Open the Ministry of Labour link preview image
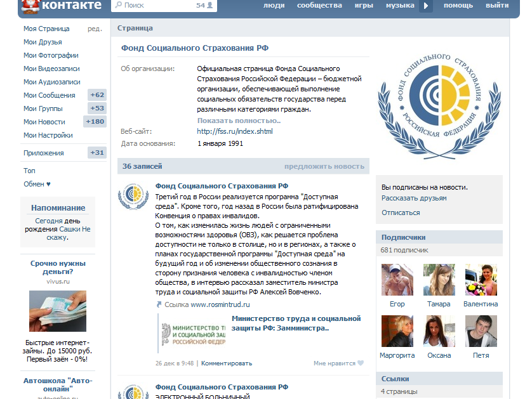 click(x=194, y=334)
